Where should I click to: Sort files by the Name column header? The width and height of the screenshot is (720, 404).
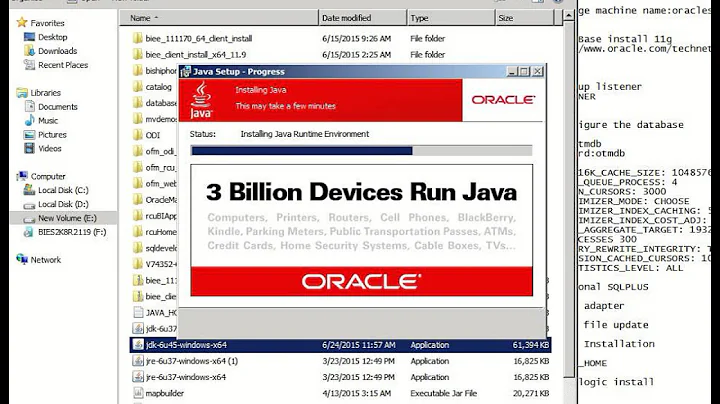219,18
